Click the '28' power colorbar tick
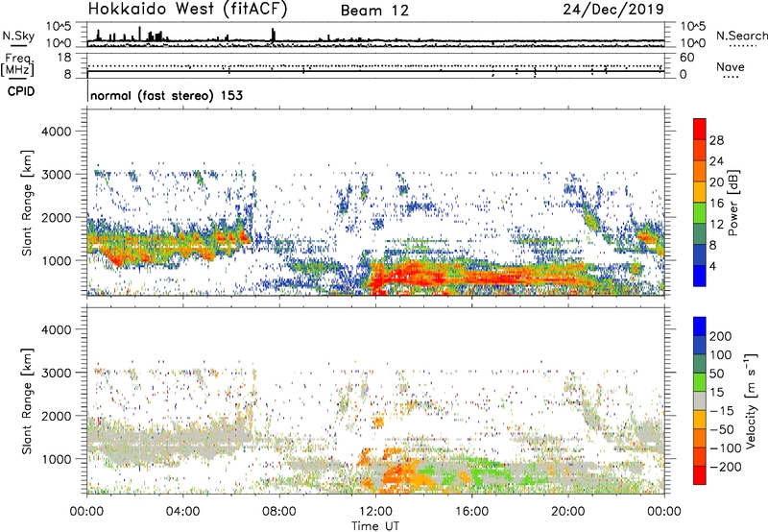 tap(716, 140)
